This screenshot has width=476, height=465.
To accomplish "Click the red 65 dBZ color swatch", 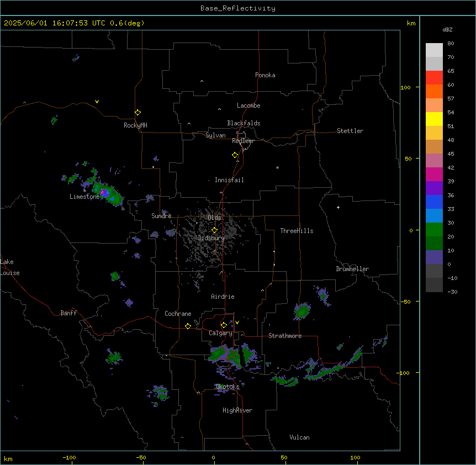I will (434, 77).
